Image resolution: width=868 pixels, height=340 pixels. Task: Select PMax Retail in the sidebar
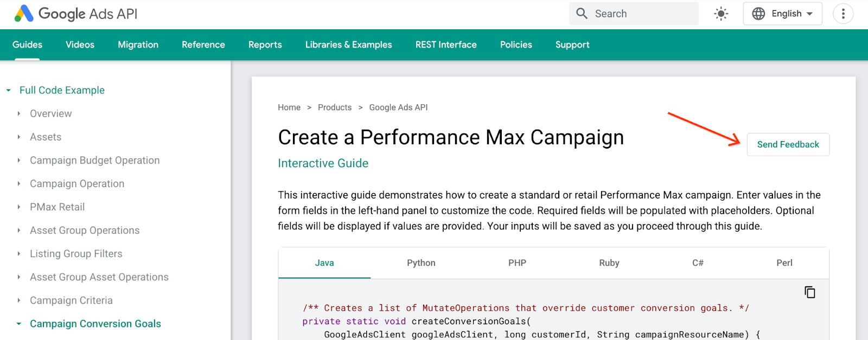[58, 207]
